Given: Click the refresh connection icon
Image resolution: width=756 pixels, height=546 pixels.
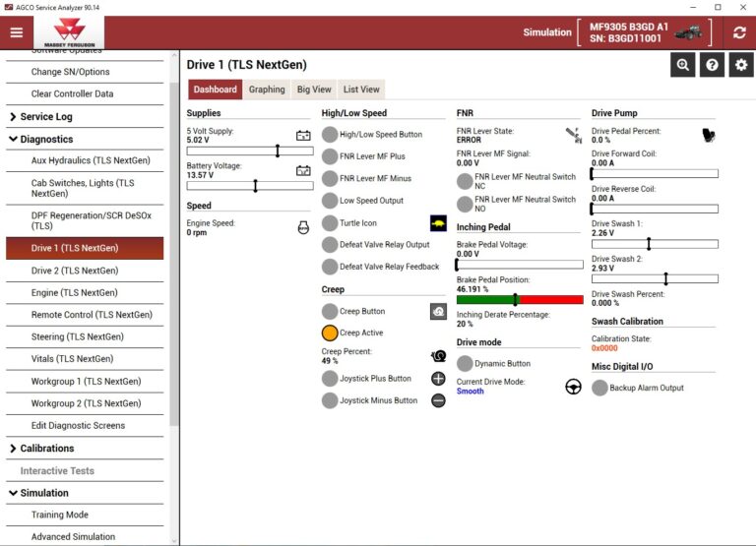Looking at the screenshot, I should [x=739, y=32].
